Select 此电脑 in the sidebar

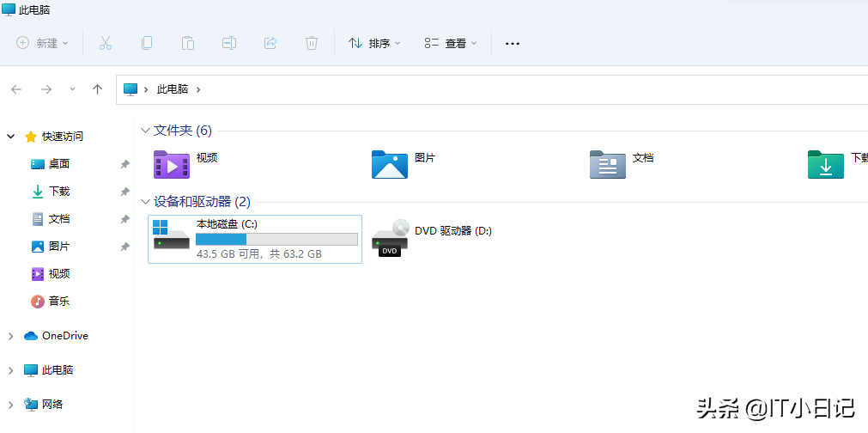point(58,370)
